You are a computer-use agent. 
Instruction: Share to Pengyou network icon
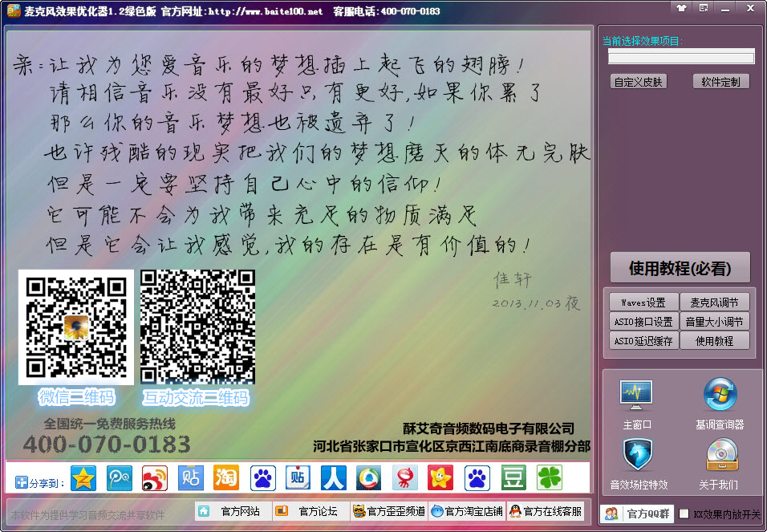coord(120,478)
